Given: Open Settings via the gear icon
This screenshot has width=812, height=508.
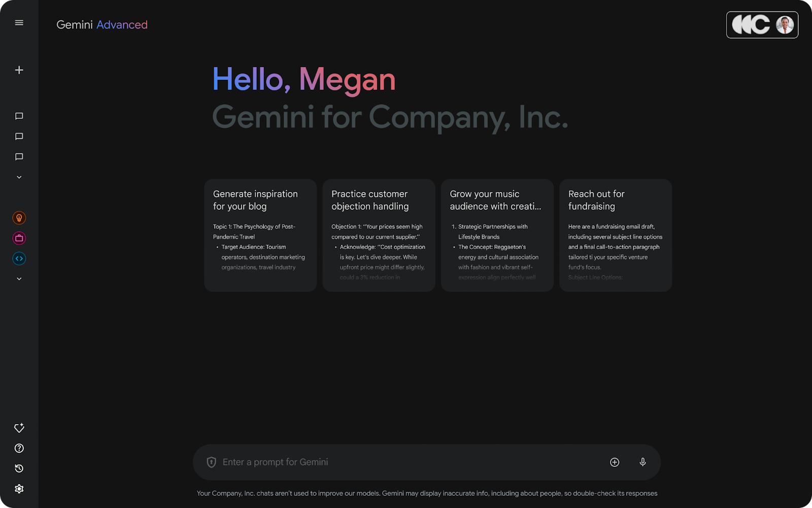Looking at the screenshot, I should [x=19, y=488].
